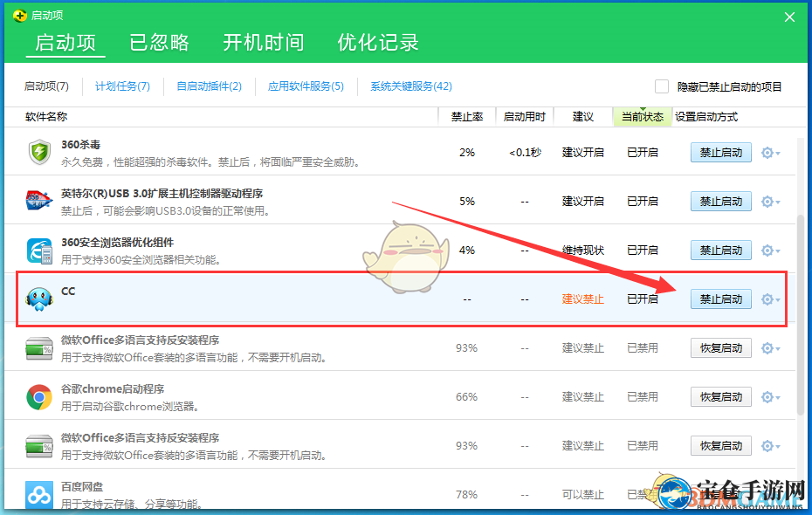The height and width of the screenshot is (515, 812).
Task: Open gear settings menu for 英特尔USB 3.0 row
Action: click(770, 202)
